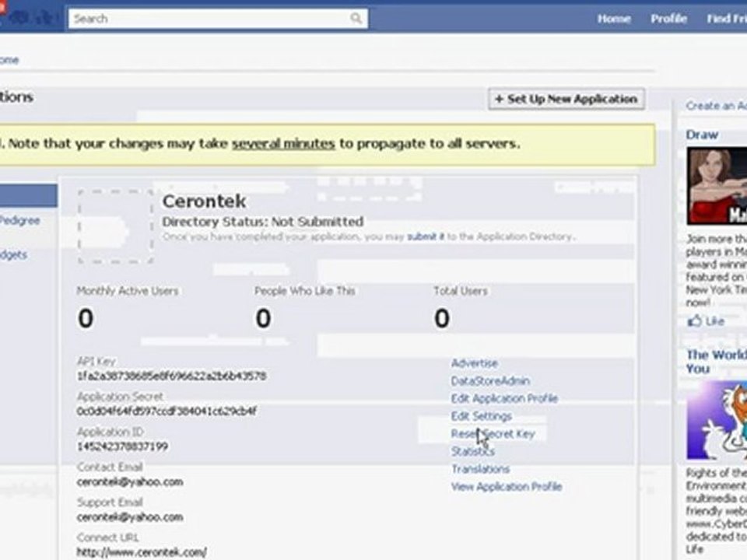Click the Application Secret value text
The height and width of the screenshot is (560, 747).
point(167,411)
